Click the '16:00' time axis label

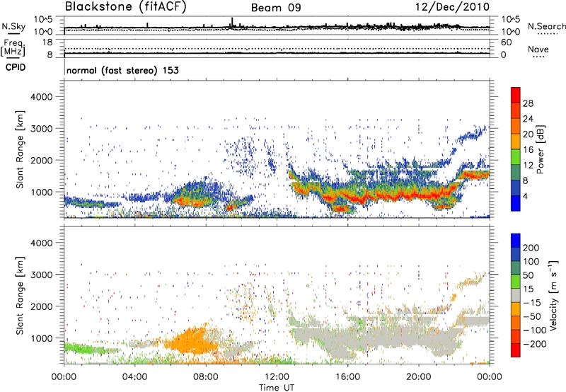pos(347,377)
